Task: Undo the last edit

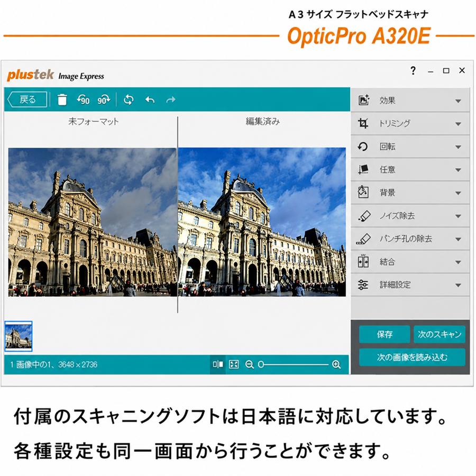Action: click(x=150, y=99)
